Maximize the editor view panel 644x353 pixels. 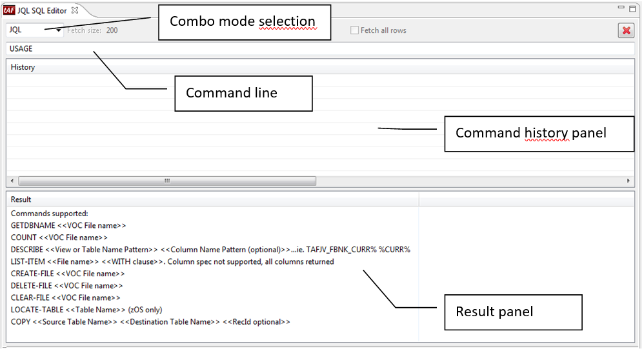tap(633, 8)
